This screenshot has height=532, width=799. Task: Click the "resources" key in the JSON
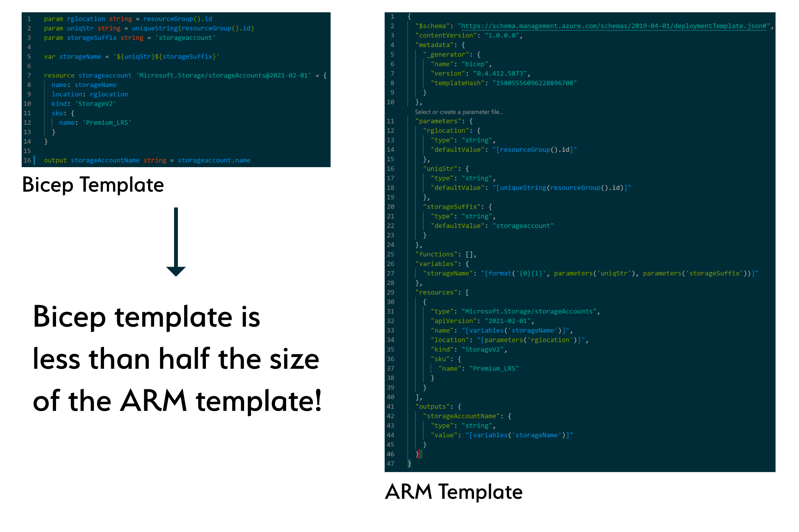pyautogui.click(x=436, y=293)
